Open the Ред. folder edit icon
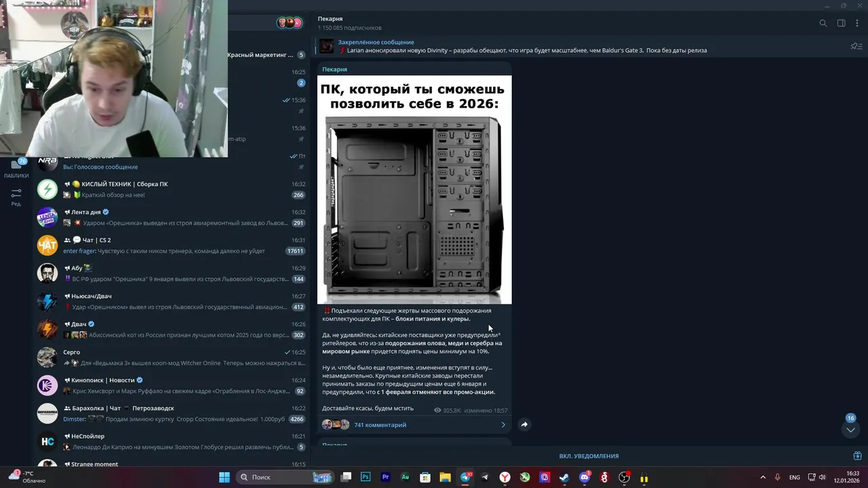The height and width of the screenshot is (488, 868). point(16,197)
